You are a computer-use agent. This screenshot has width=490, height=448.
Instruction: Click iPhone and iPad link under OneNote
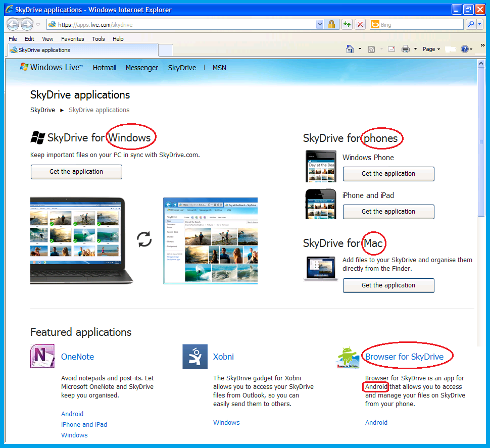(x=84, y=425)
